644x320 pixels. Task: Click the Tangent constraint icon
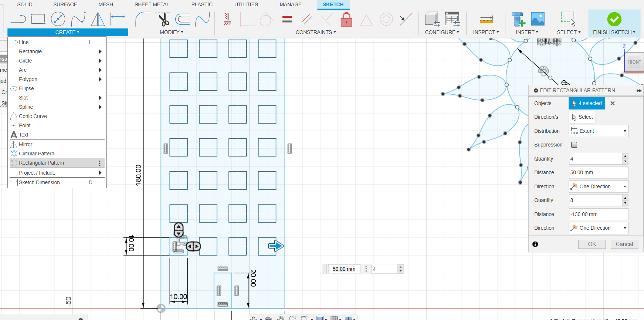267,19
